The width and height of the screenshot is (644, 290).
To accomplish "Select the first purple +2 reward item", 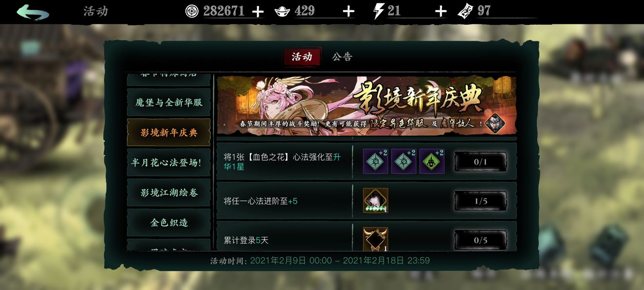I will click(x=375, y=162).
